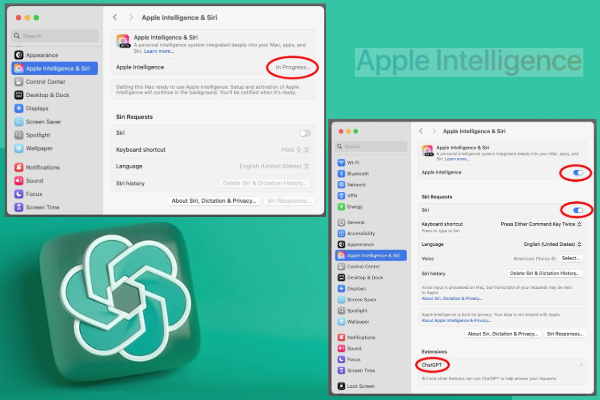600x400 pixels.
Task: Select Wallpaper in the ChatGPT window sidebar
Action: coord(354,322)
